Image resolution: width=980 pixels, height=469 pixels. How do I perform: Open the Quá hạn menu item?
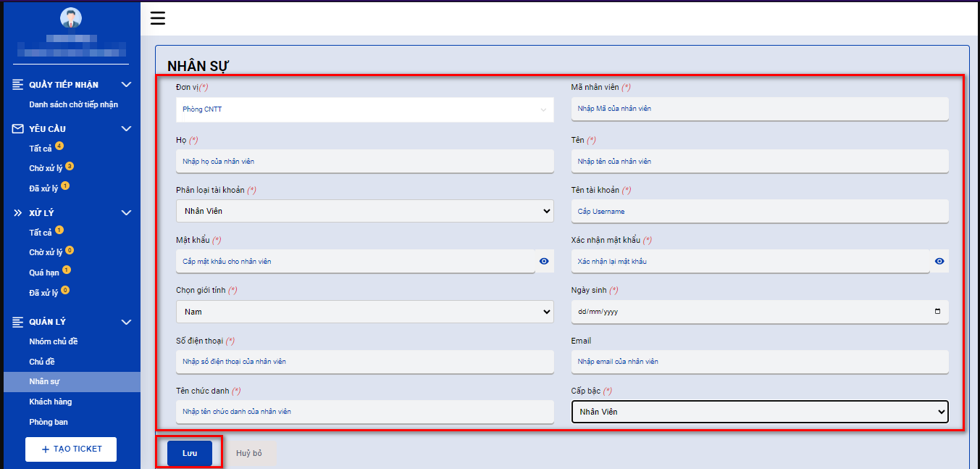coord(44,273)
